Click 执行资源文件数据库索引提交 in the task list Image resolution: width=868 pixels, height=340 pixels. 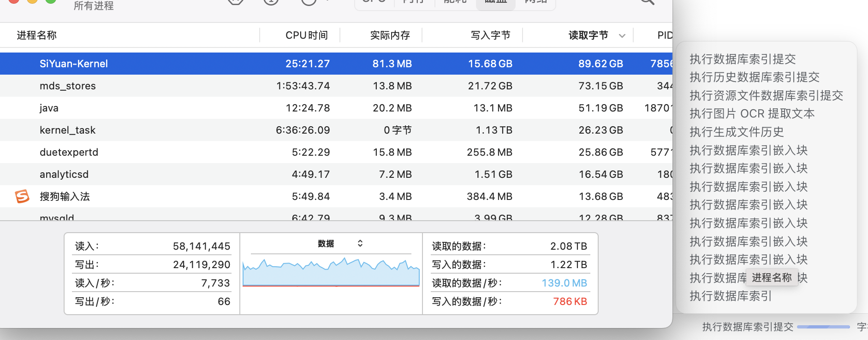(x=766, y=95)
